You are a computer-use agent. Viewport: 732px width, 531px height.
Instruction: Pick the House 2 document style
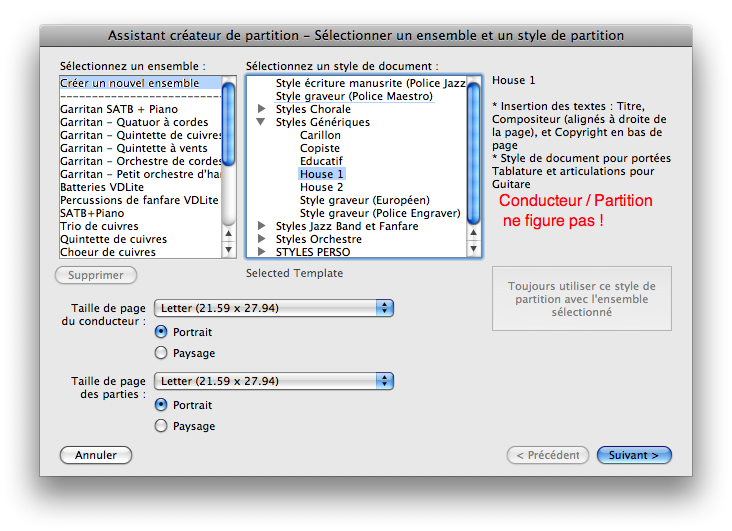[321, 187]
